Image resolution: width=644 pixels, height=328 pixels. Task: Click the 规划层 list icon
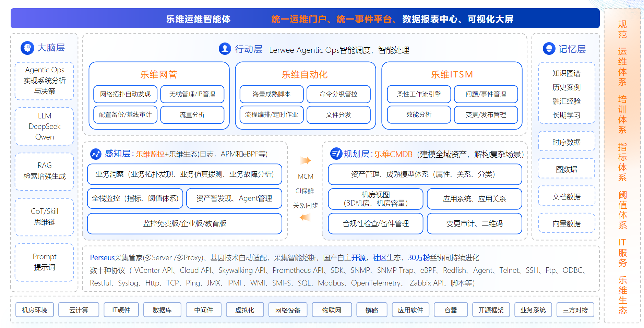pyautogui.click(x=336, y=154)
